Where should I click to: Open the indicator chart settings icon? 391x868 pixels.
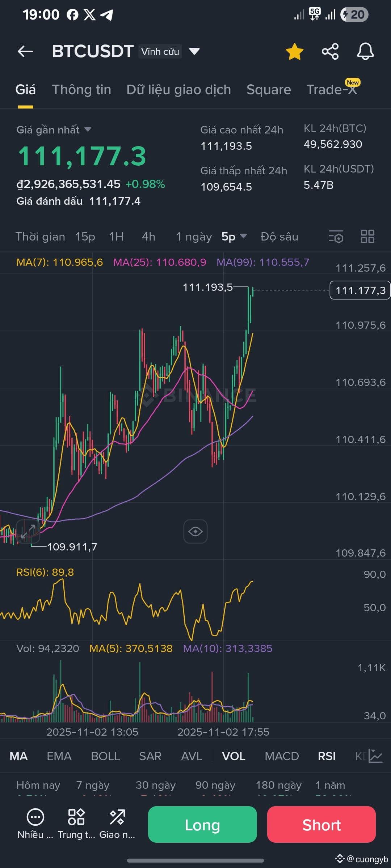point(375,756)
